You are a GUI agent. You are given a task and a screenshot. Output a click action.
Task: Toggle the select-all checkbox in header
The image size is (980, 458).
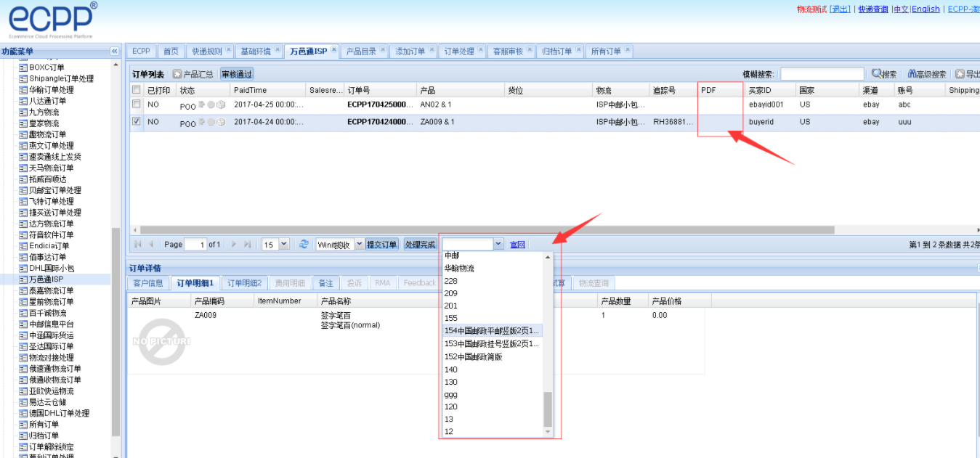tap(136, 90)
